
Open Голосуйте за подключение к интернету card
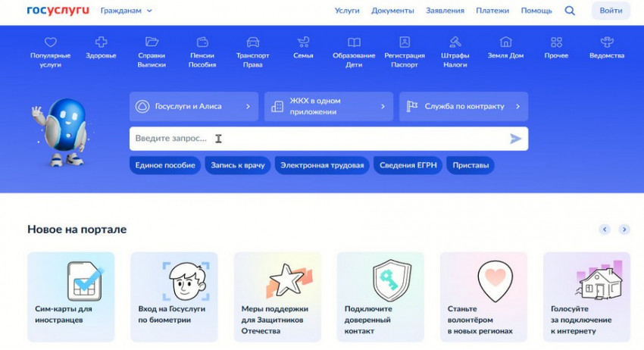(586, 297)
